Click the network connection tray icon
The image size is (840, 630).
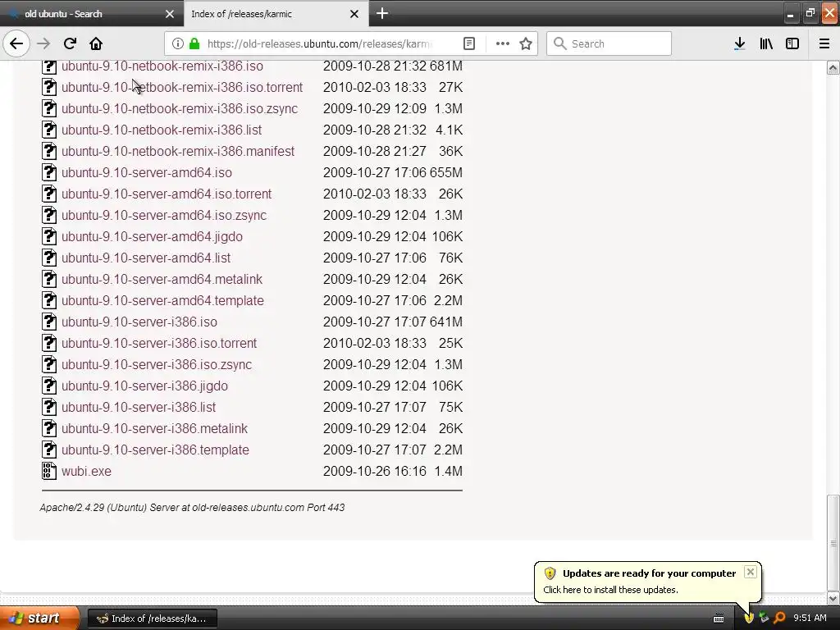pos(764,619)
